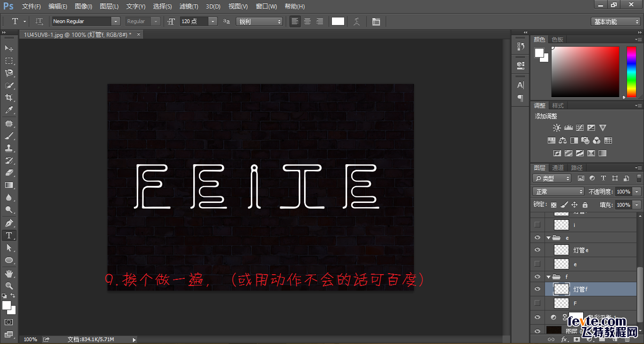Open the layer filter 类型 dropdown
The image size is (644, 344).
pos(552,178)
